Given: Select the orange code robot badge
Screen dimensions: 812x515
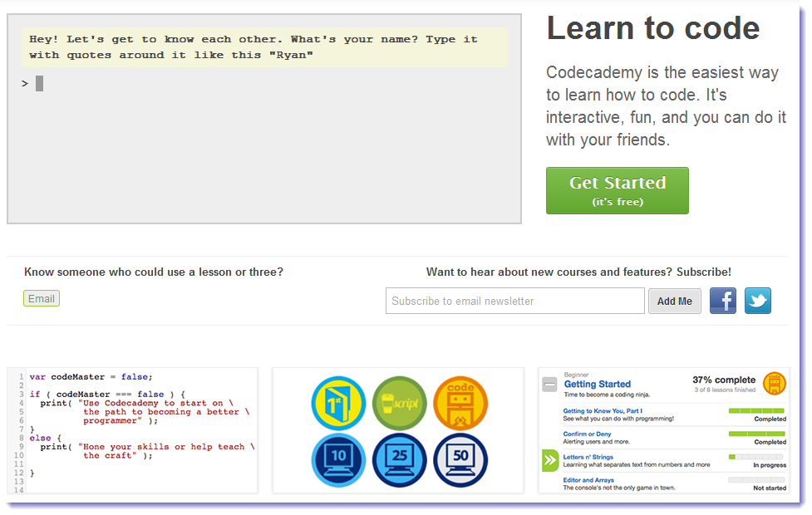Looking at the screenshot, I should (460, 404).
